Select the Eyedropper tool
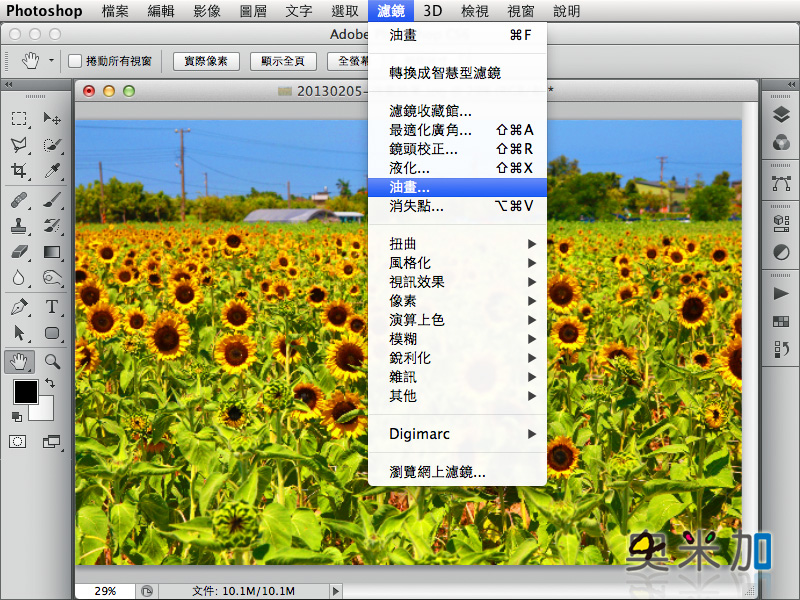Screen dimensions: 800x600 point(52,170)
